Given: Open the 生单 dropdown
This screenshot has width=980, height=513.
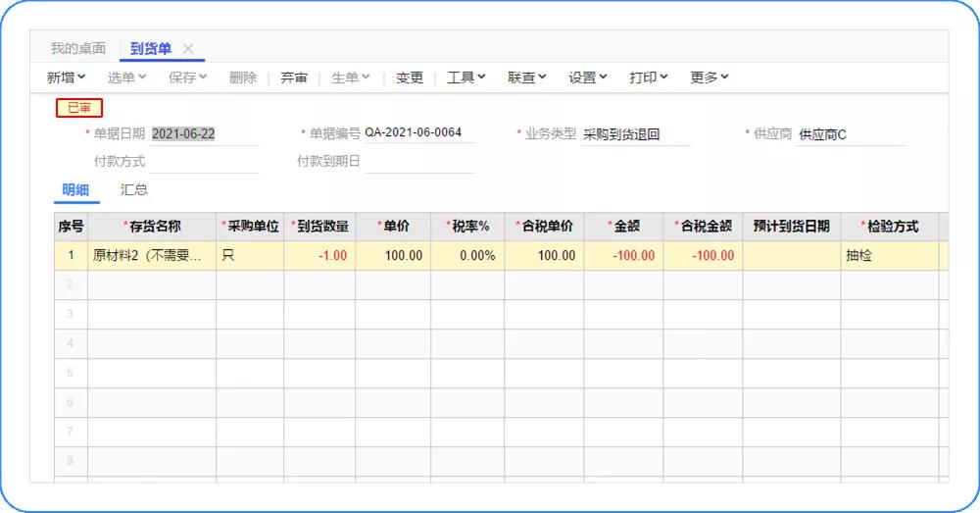Looking at the screenshot, I should [x=351, y=77].
